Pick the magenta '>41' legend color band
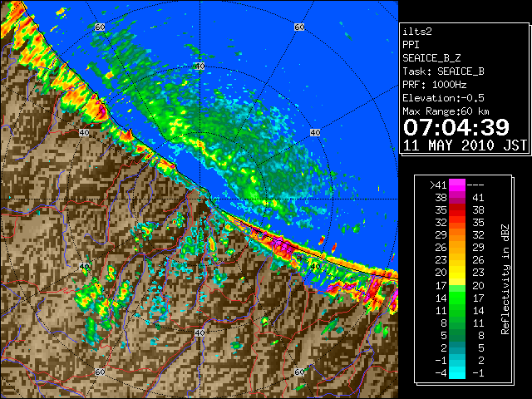 (457, 185)
